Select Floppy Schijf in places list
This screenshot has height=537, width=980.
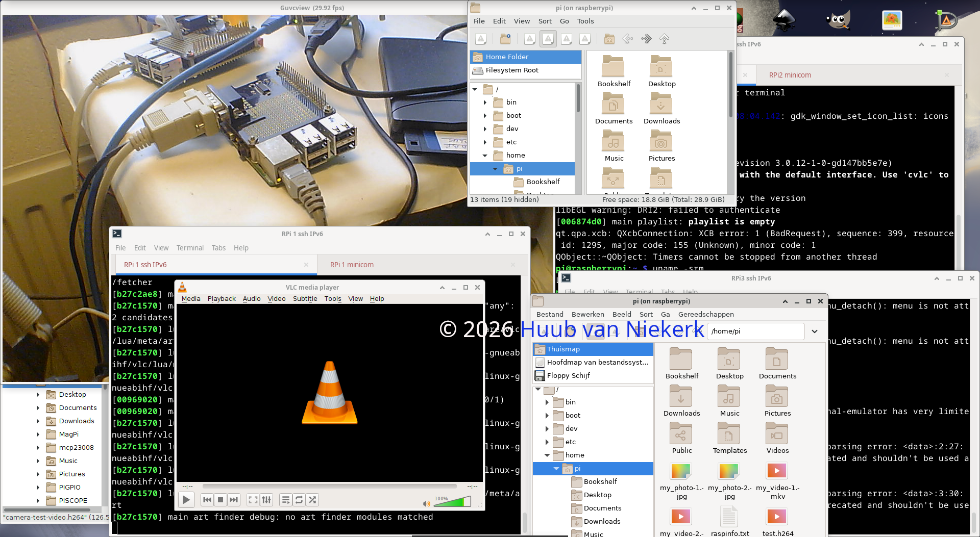pos(568,376)
